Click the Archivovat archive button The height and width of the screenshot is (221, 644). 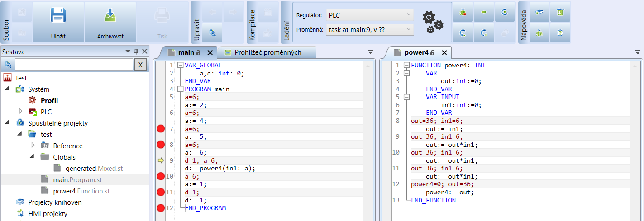pyautogui.click(x=110, y=22)
